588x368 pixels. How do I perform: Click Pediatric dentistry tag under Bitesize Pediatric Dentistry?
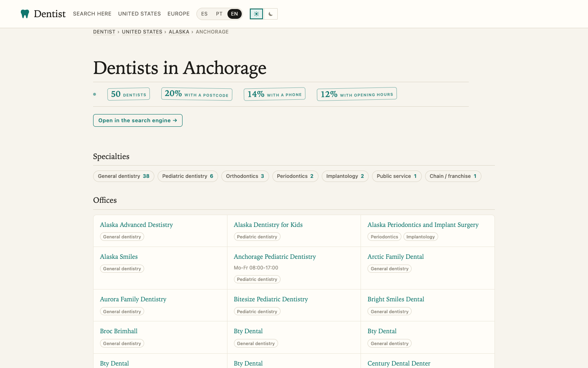click(257, 312)
